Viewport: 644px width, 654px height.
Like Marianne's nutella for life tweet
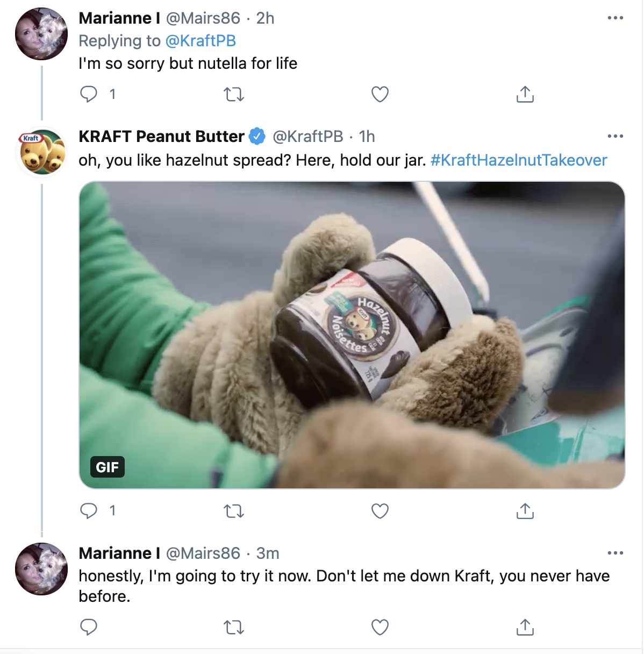(x=380, y=95)
